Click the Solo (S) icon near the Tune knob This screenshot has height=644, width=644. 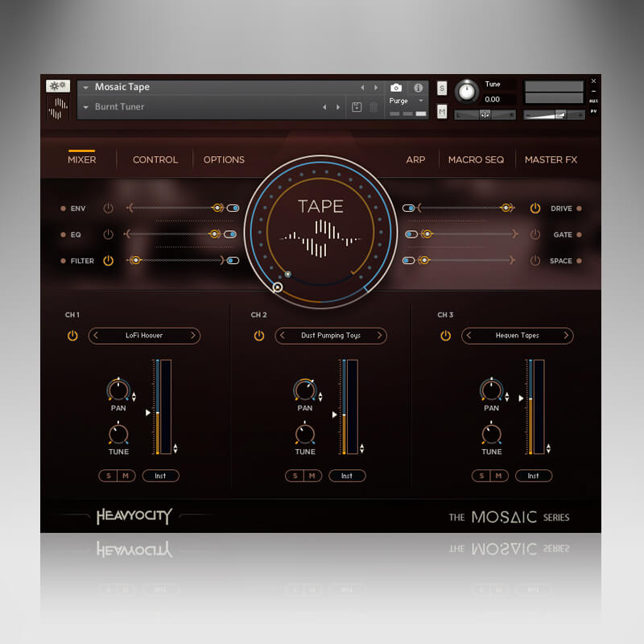[x=441, y=88]
